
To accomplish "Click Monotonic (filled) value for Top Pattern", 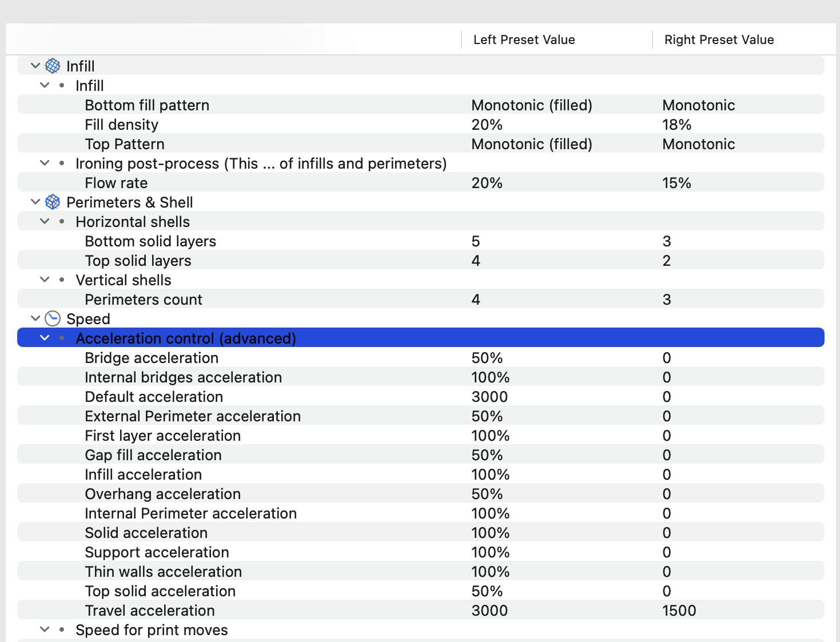I will (x=532, y=144).
